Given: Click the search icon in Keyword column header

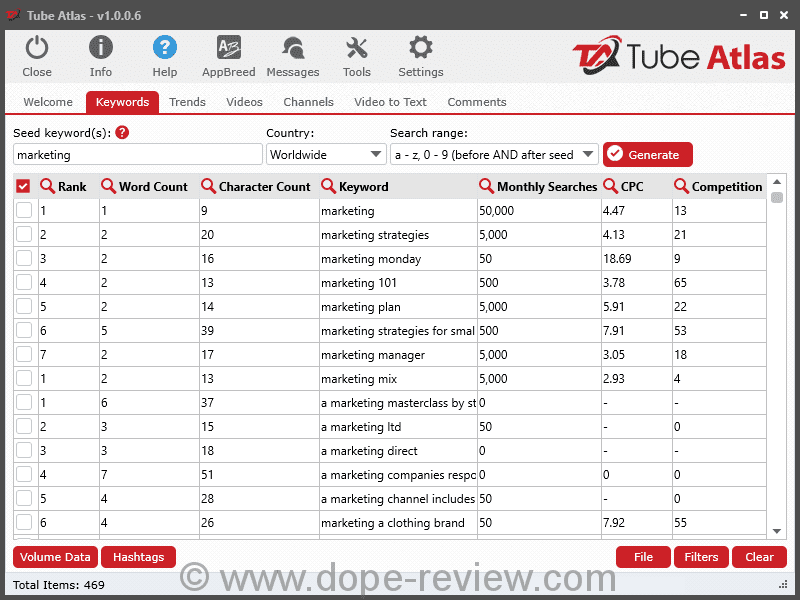Looking at the screenshot, I should point(329,186).
